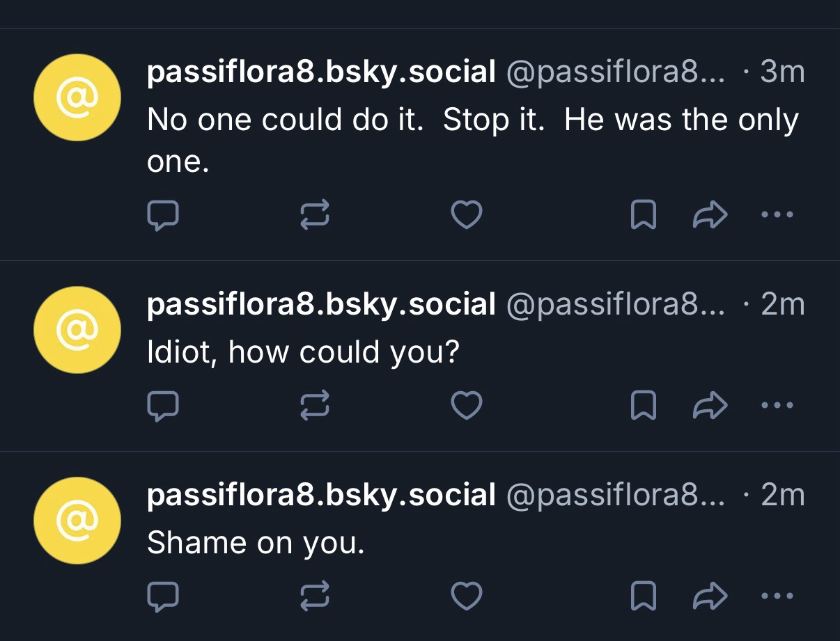840x641 pixels.
Task: Click the 2m timestamp on "Shame on you." post
Action: pyautogui.click(x=783, y=495)
